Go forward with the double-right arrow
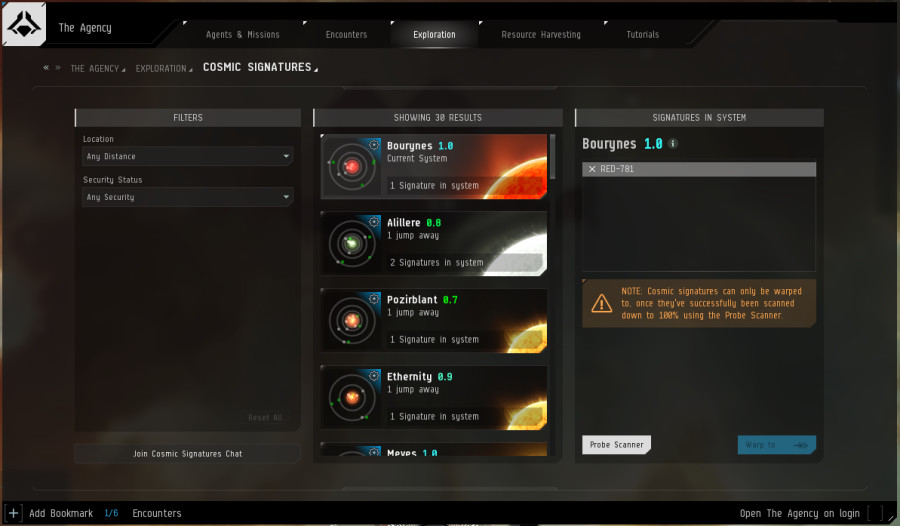 [x=58, y=68]
